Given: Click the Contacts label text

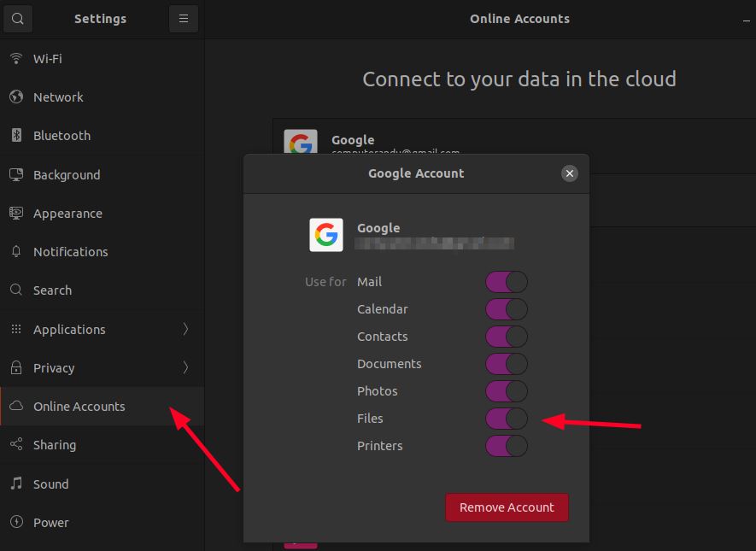Looking at the screenshot, I should pos(383,337).
